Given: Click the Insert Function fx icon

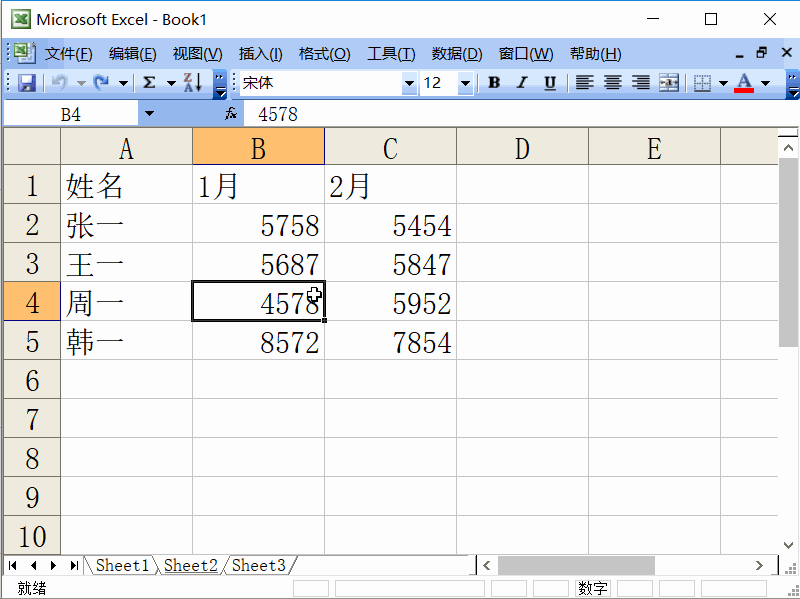Looking at the screenshot, I should coord(231,113).
